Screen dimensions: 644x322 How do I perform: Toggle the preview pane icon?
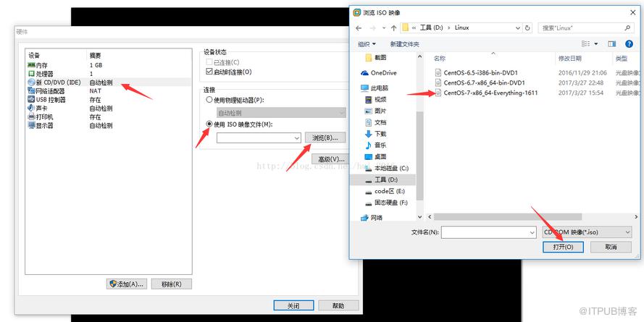[x=612, y=44]
